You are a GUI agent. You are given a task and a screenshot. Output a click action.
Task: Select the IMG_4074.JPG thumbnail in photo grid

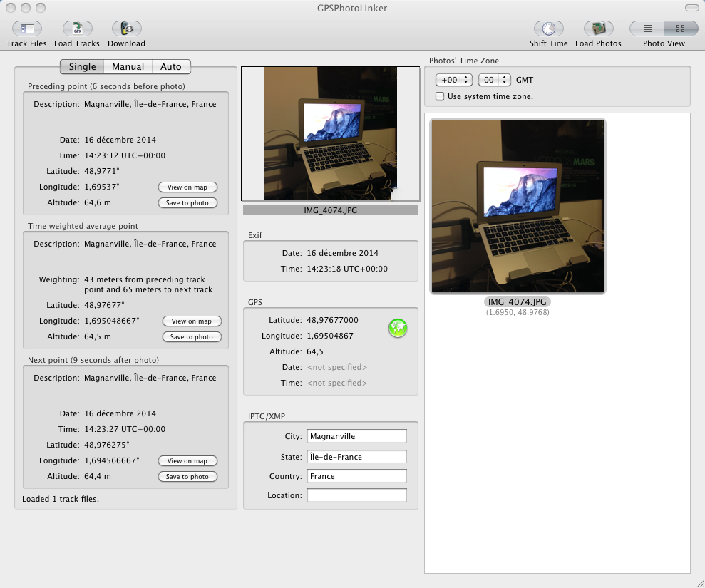(x=518, y=207)
